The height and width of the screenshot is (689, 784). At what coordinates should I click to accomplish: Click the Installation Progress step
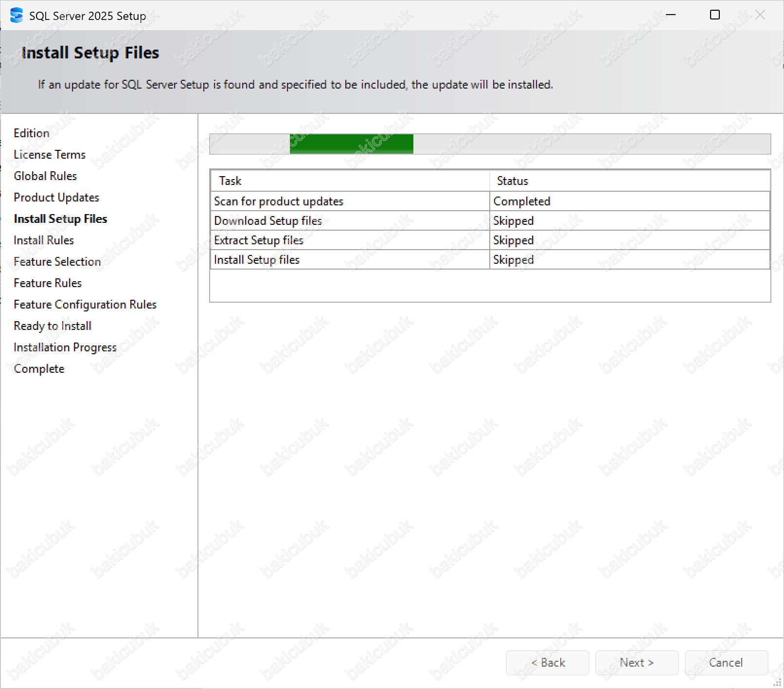point(65,347)
